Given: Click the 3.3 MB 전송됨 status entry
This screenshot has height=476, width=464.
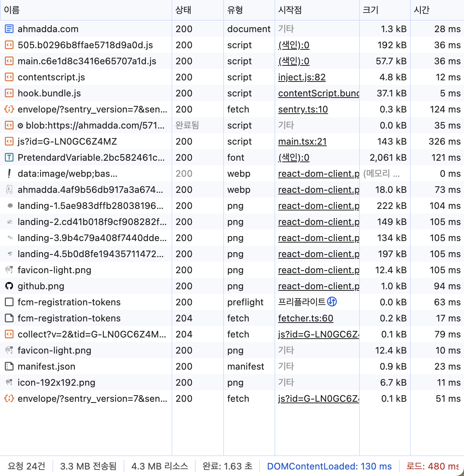Looking at the screenshot, I should 88,466.
